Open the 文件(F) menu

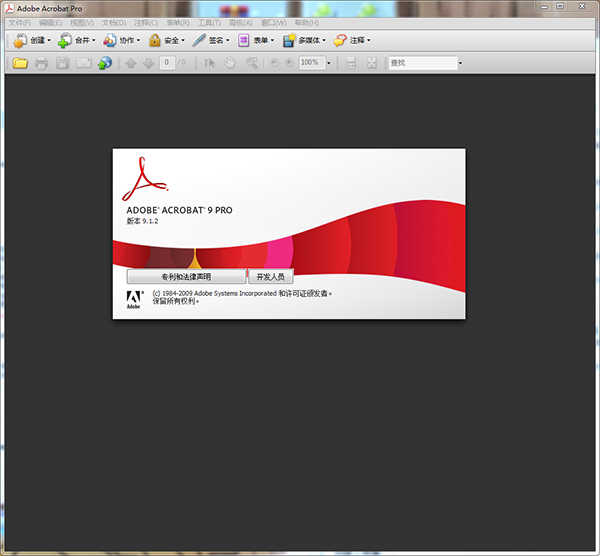click(20, 23)
